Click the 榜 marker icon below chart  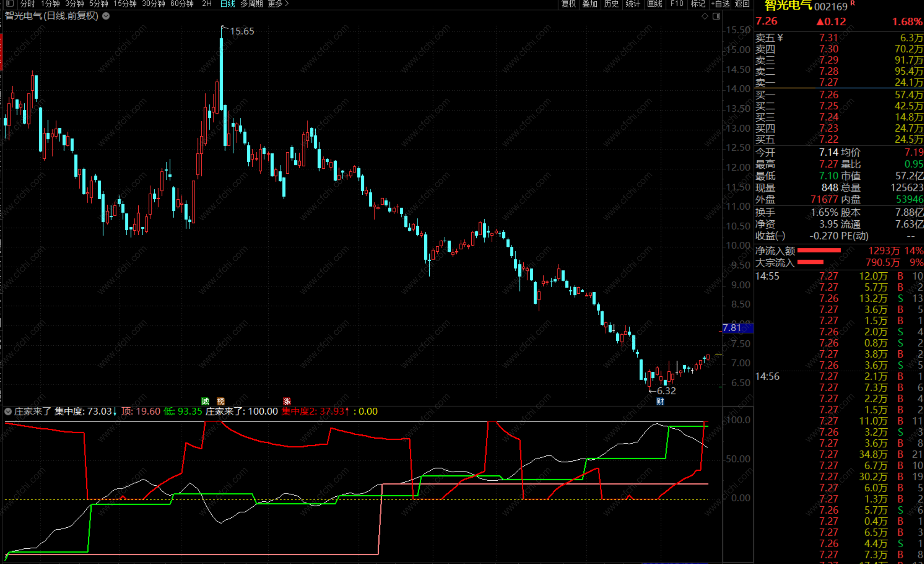tap(221, 401)
